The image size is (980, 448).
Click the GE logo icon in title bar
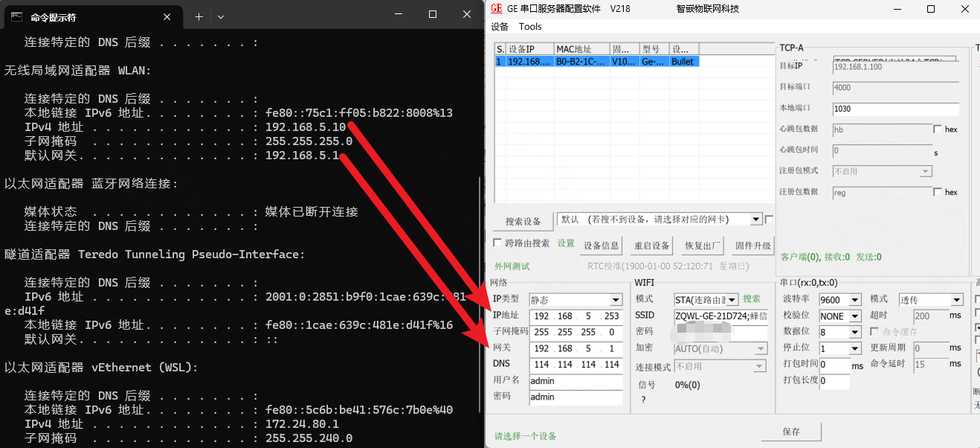tap(496, 9)
